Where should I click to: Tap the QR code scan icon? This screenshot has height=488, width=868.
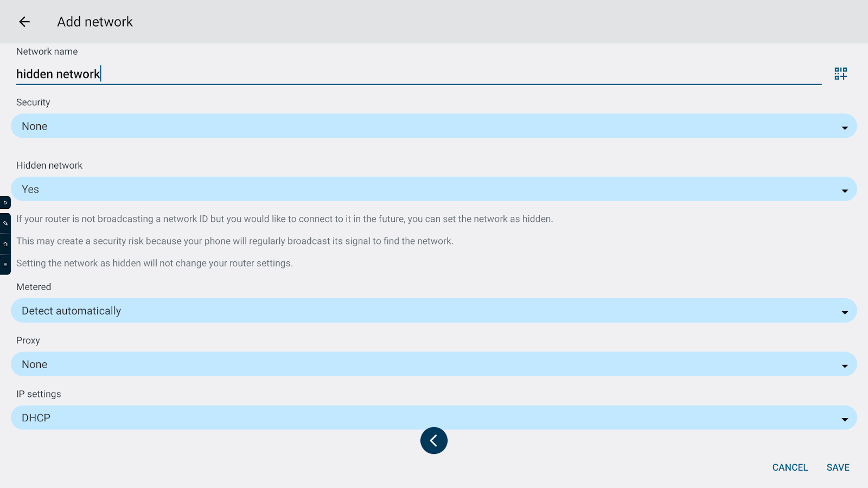click(x=840, y=74)
